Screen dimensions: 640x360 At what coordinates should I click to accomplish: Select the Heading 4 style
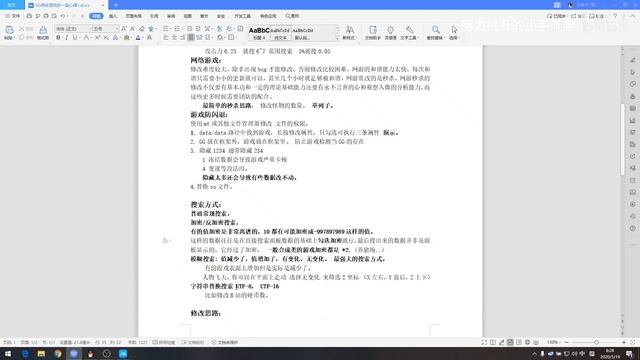point(259,33)
